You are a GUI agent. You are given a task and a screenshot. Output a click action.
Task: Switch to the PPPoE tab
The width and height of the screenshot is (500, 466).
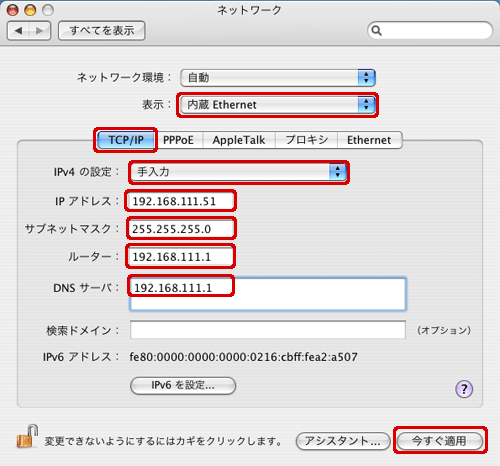pyautogui.click(x=179, y=140)
